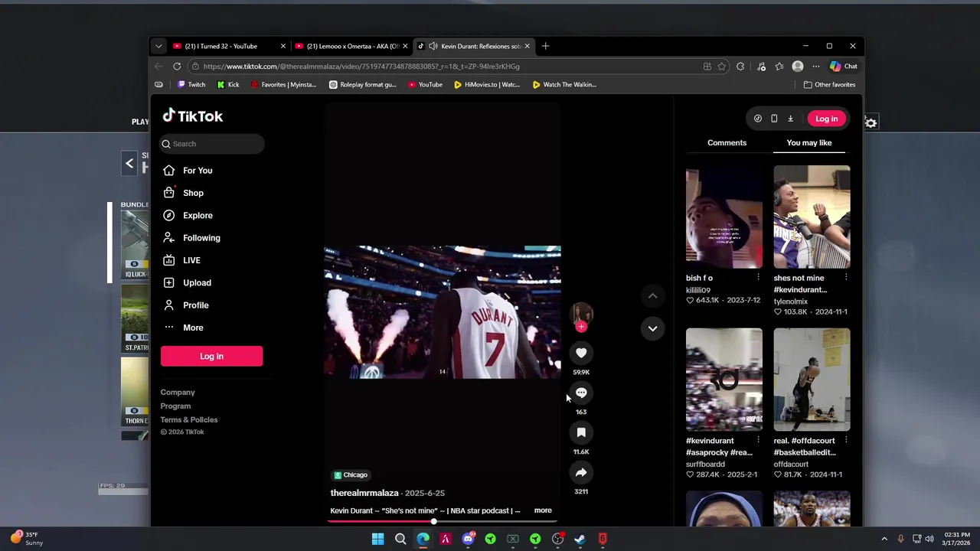This screenshot has width=980, height=551.
Task: Expand the More item in TikTok sidebar
Action: point(193,328)
